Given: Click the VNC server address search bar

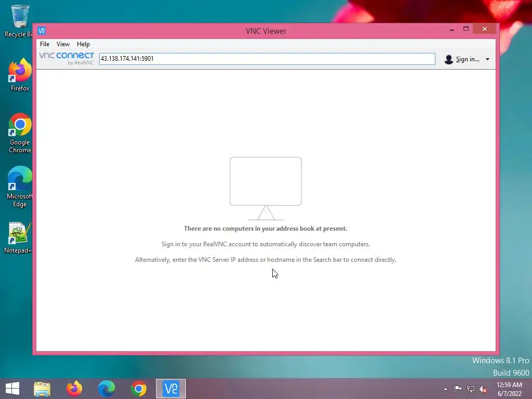Looking at the screenshot, I should (267, 59).
